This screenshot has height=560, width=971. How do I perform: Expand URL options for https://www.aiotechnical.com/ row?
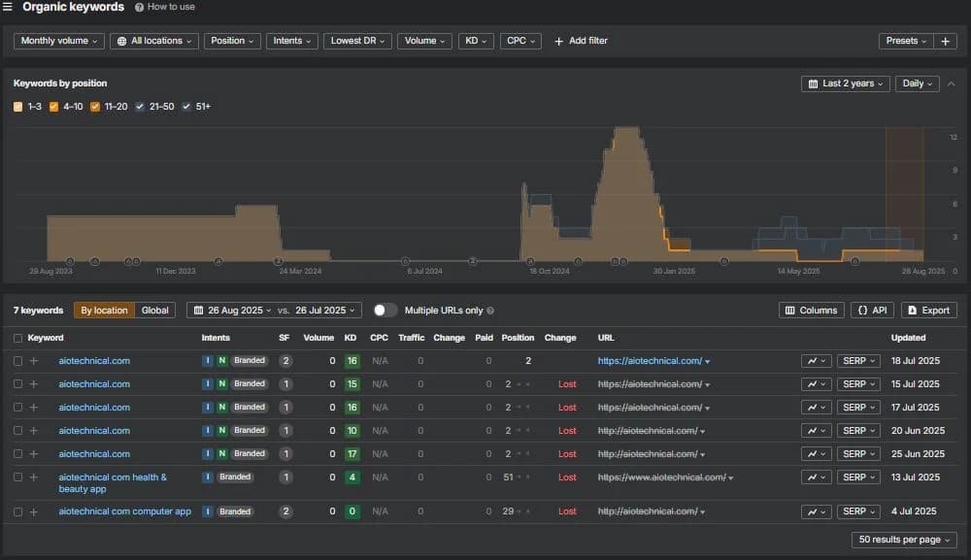click(731, 478)
